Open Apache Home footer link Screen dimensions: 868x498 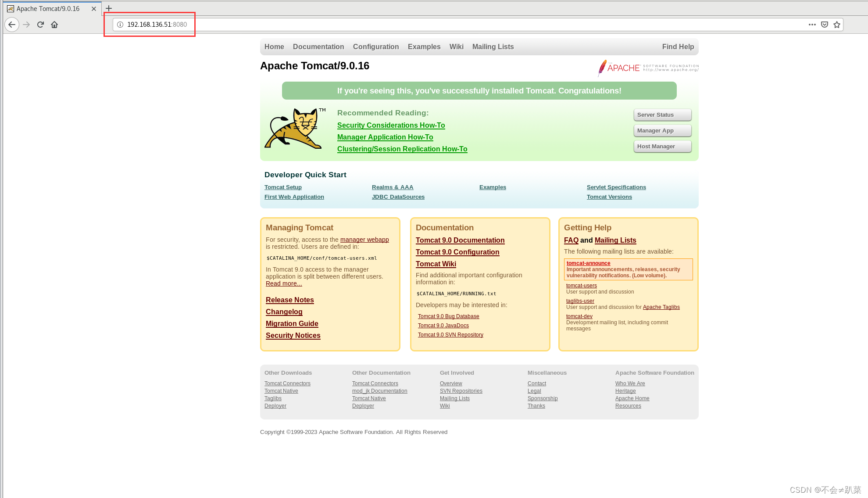(x=632, y=398)
